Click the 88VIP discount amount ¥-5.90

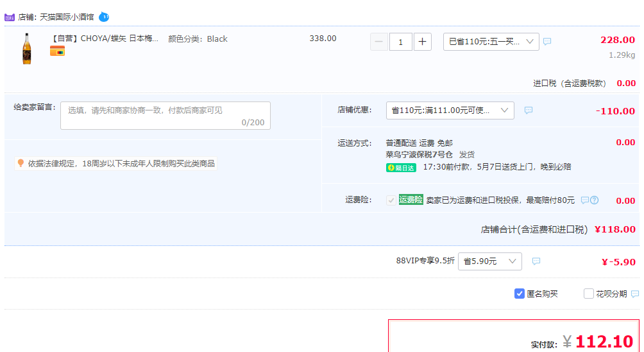coord(618,262)
